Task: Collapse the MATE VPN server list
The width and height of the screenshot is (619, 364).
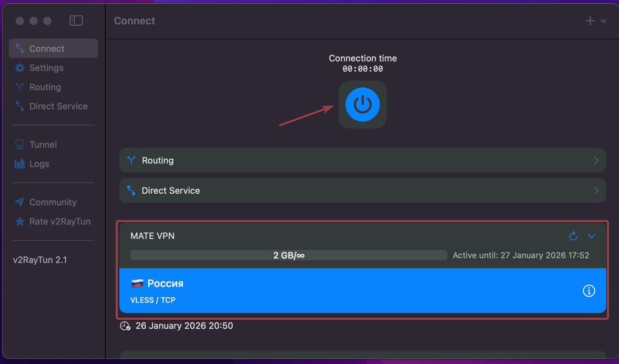Action: [x=592, y=236]
